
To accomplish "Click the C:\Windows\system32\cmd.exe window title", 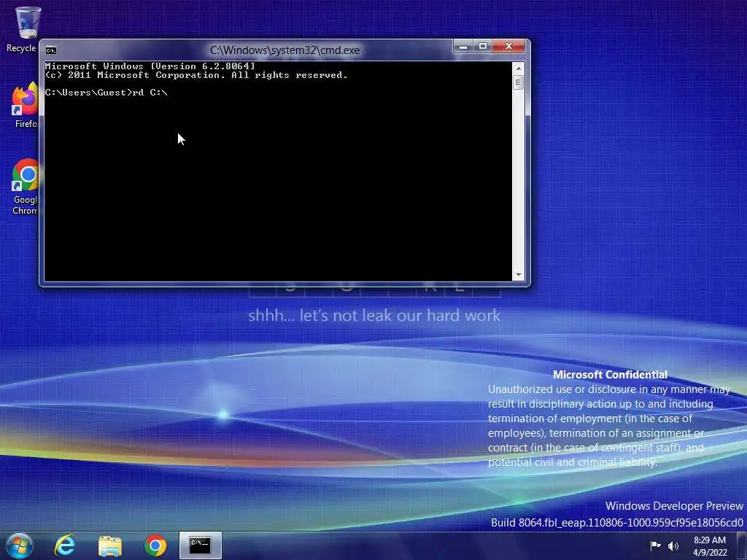I will click(x=285, y=50).
